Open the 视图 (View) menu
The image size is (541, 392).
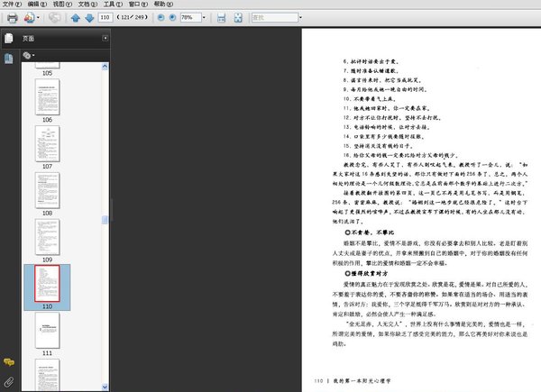click(62, 5)
